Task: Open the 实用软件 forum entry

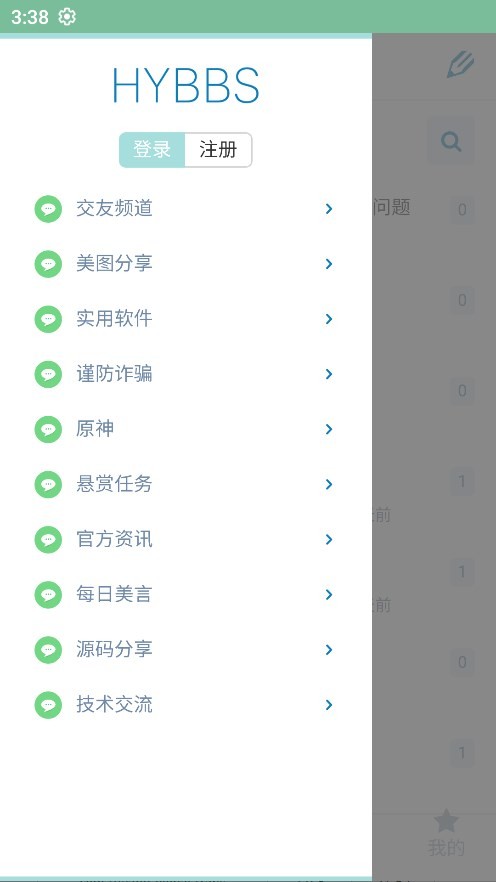Action: (x=186, y=319)
